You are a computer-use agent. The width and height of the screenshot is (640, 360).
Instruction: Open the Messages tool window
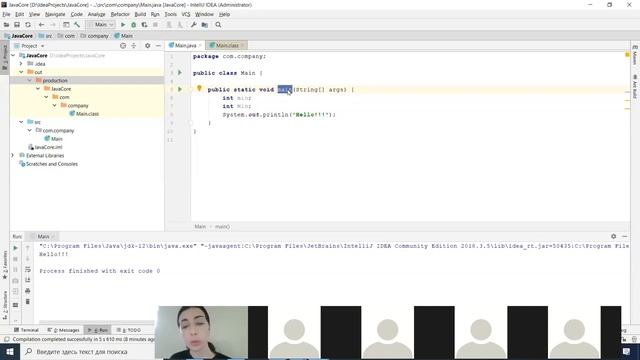pyautogui.click(x=64, y=330)
